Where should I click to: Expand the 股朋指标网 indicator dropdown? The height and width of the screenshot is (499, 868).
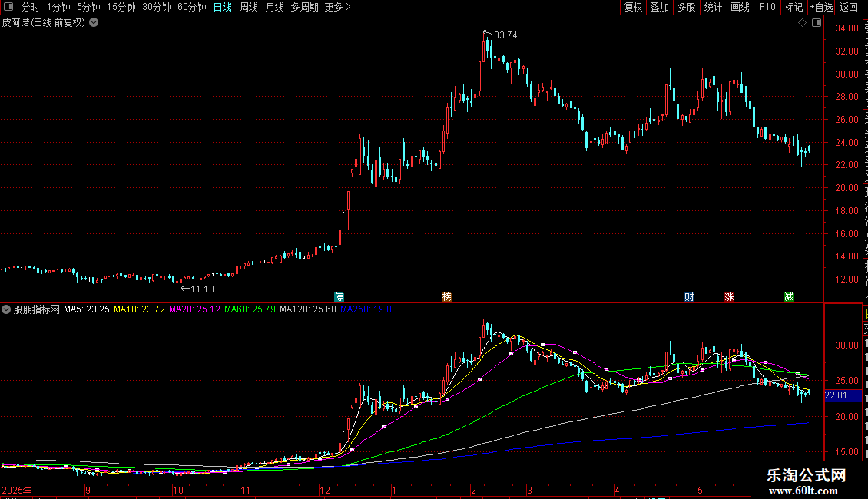(6, 309)
